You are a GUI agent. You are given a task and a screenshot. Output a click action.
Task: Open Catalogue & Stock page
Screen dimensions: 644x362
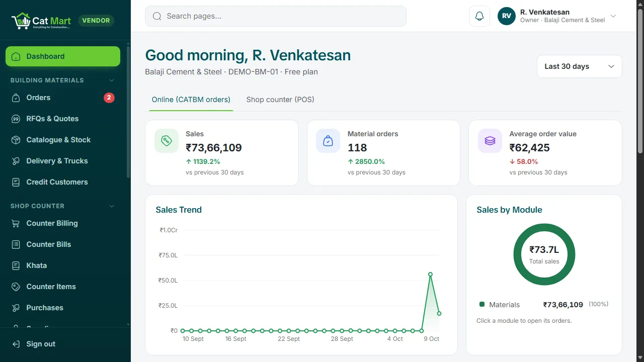[x=63, y=140]
